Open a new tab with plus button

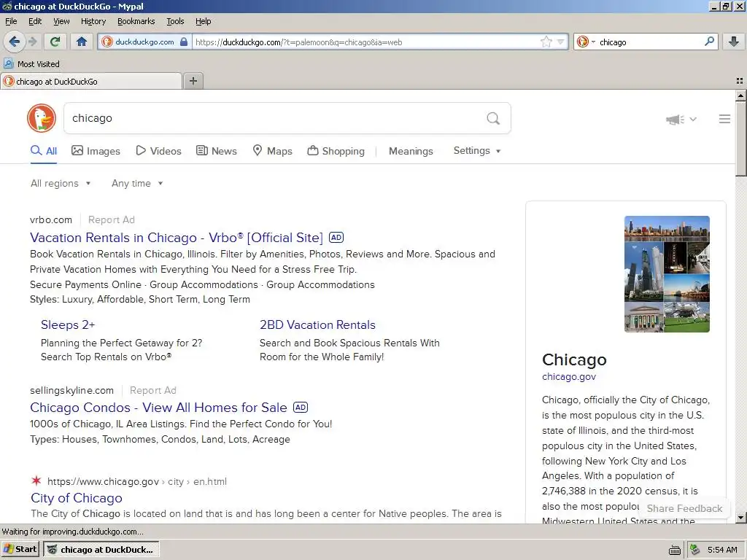(x=193, y=81)
